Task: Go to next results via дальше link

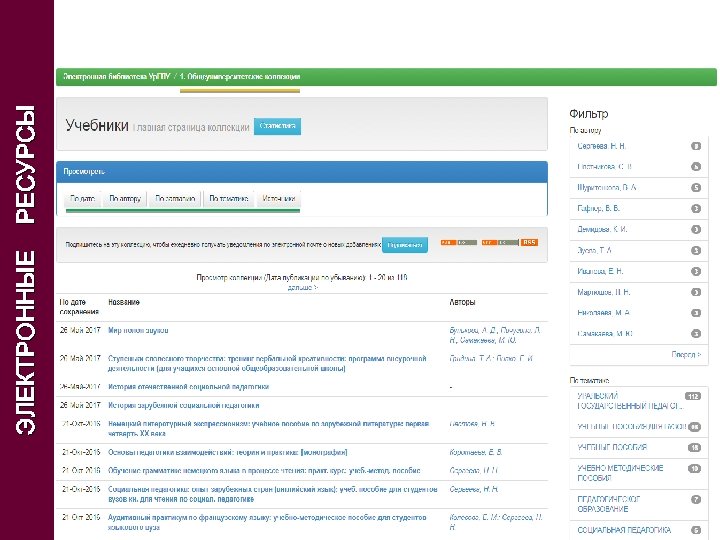Action: (303, 287)
